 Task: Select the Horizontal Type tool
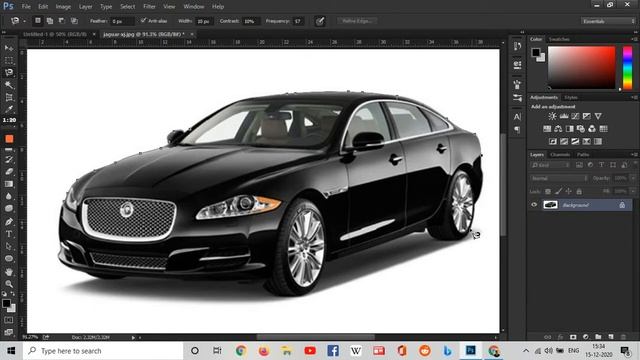coord(9,234)
